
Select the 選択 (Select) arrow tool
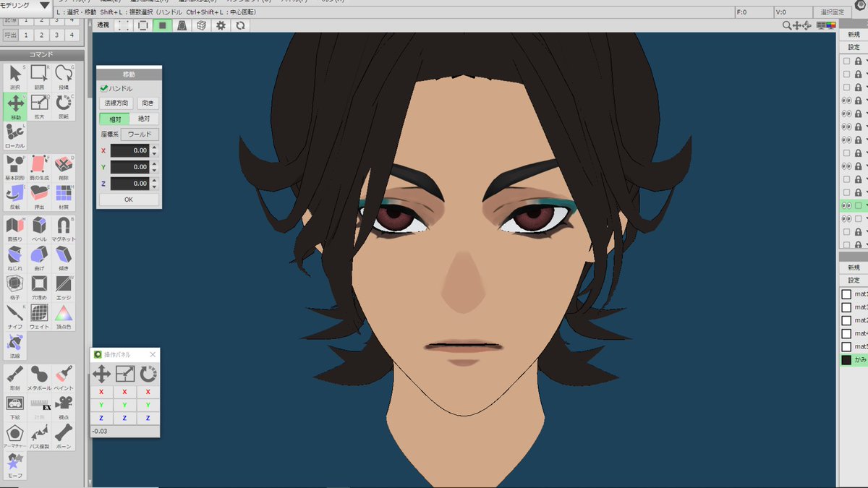tap(15, 77)
